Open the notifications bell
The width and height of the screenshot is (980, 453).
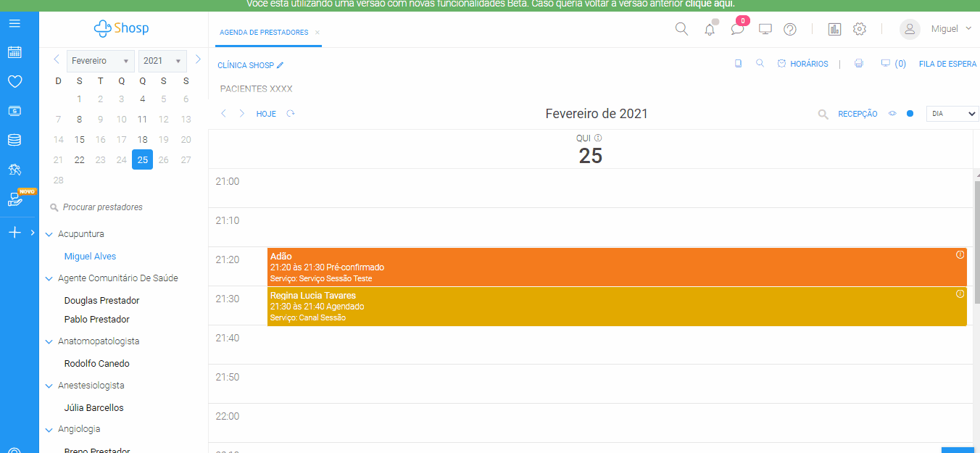click(x=710, y=30)
